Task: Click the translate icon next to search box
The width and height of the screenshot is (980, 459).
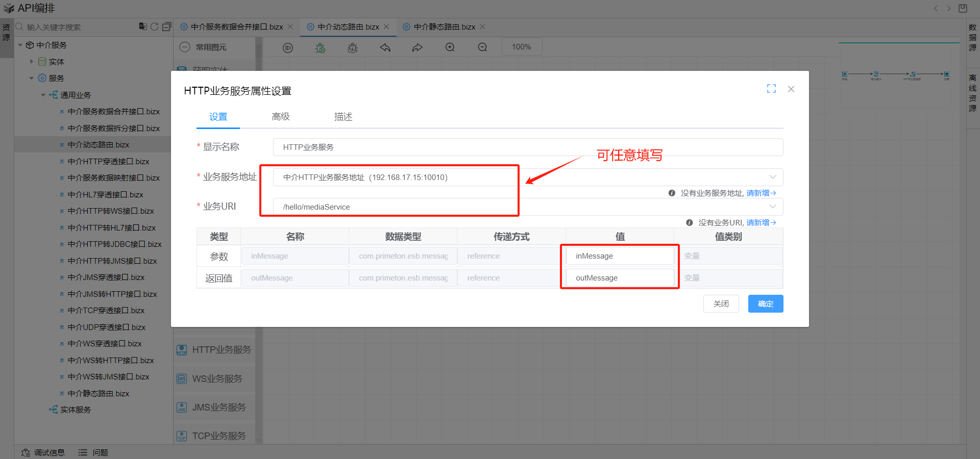Action: 143,27
